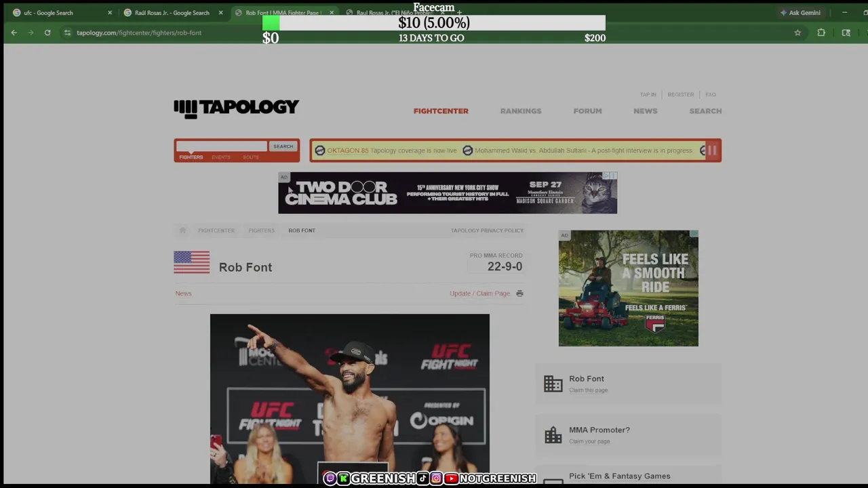Click the Update / Claim Page link
Image resolution: width=868 pixels, height=488 pixels.
(x=479, y=293)
